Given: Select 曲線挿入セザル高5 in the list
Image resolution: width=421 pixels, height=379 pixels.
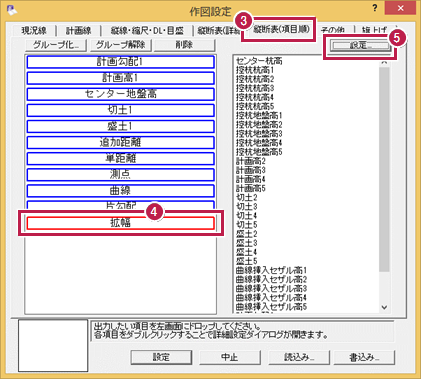Looking at the screenshot, I should tap(271, 306).
